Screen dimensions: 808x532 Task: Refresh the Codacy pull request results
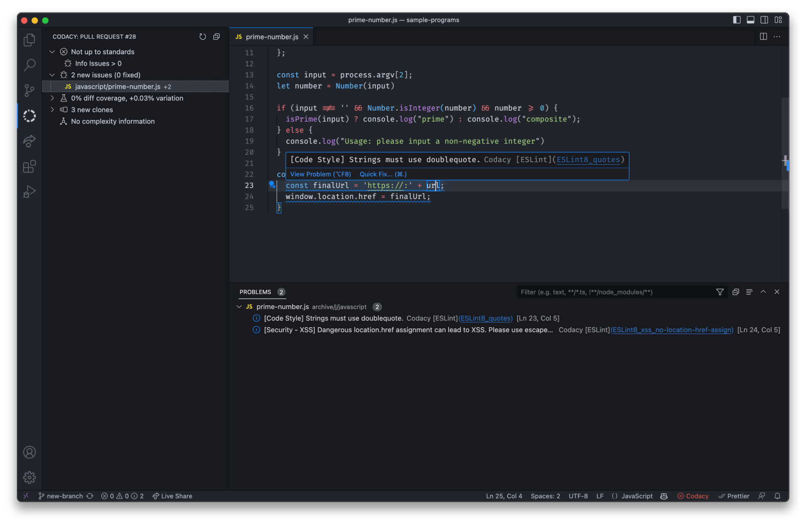(x=202, y=37)
